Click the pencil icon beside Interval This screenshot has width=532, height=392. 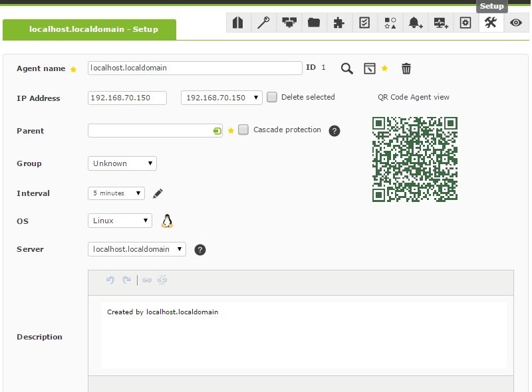click(158, 193)
